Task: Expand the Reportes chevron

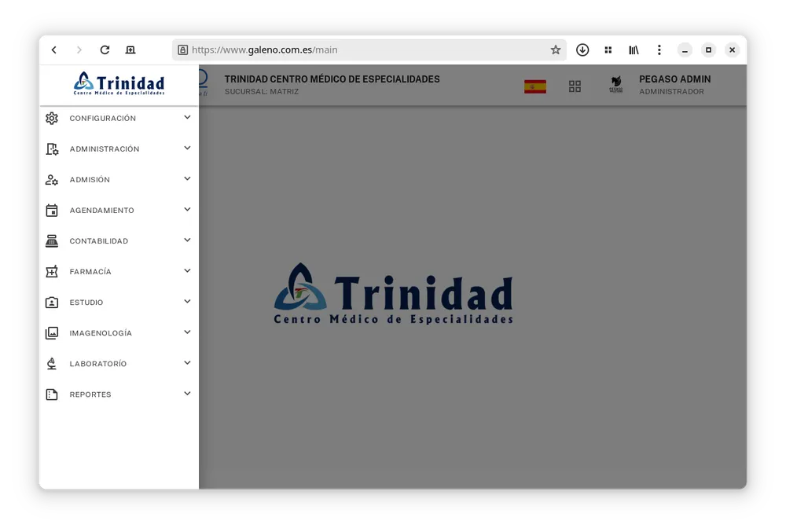Action: click(187, 393)
